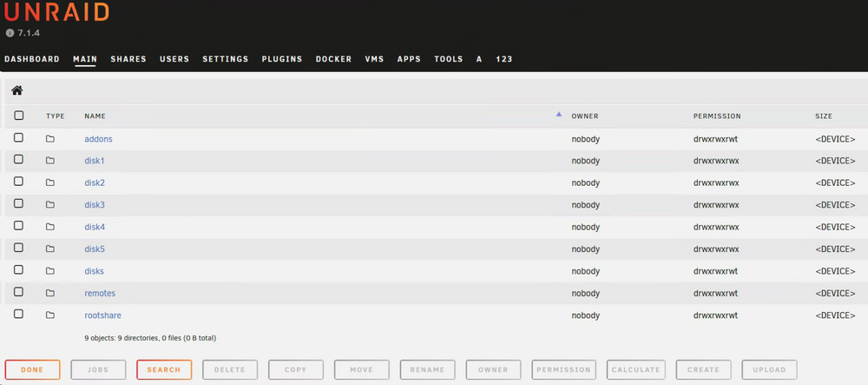This screenshot has width=868, height=385.
Task: Sort by the Size column header
Action: [x=824, y=116]
